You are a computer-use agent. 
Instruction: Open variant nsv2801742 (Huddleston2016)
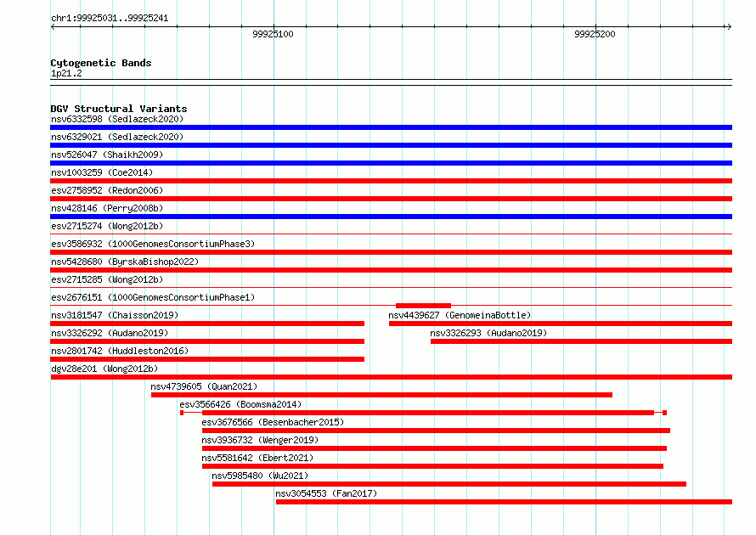click(x=120, y=351)
